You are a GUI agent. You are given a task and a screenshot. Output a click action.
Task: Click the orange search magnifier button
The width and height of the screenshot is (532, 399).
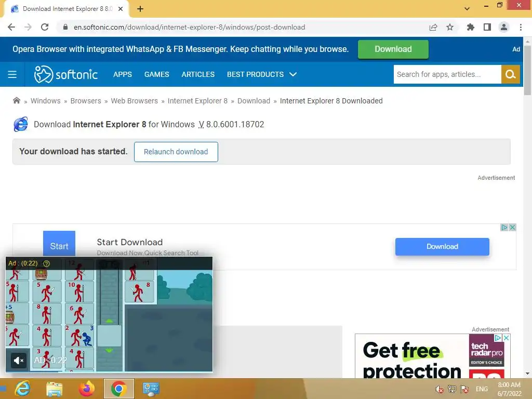510,74
